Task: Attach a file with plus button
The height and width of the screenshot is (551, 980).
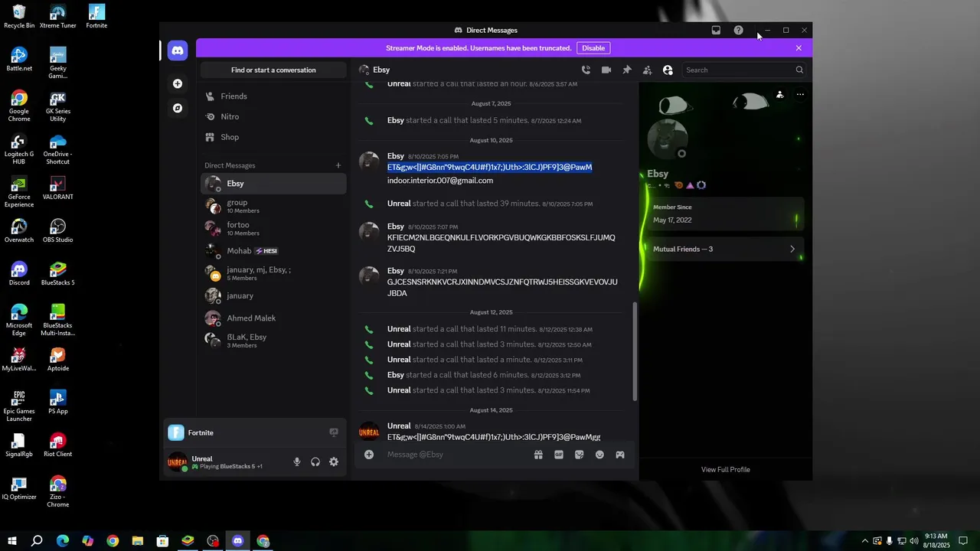Action: 369,455
